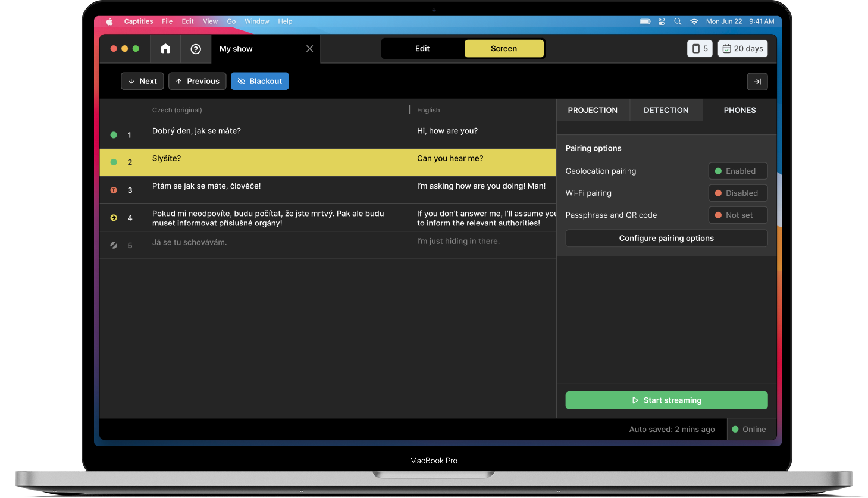
Task: Open the DETECTION tab
Action: point(666,111)
